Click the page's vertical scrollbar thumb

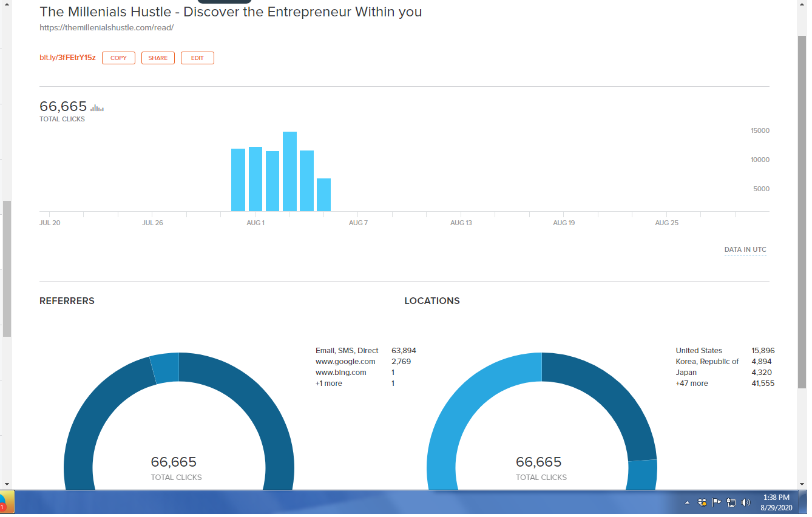pos(801,212)
